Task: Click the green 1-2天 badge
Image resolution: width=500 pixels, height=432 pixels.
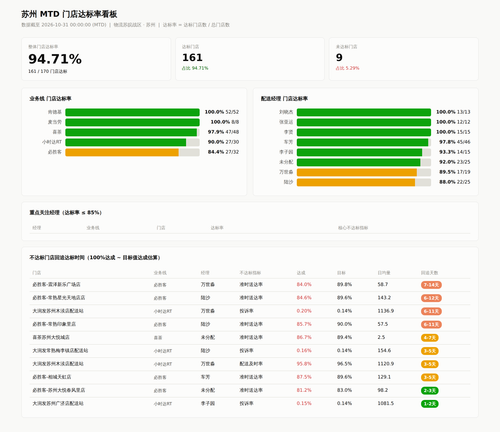Action: click(x=430, y=404)
